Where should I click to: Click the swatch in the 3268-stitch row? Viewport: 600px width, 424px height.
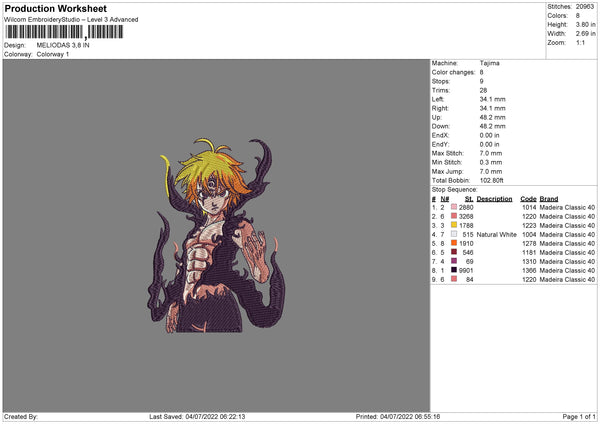point(454,216)
